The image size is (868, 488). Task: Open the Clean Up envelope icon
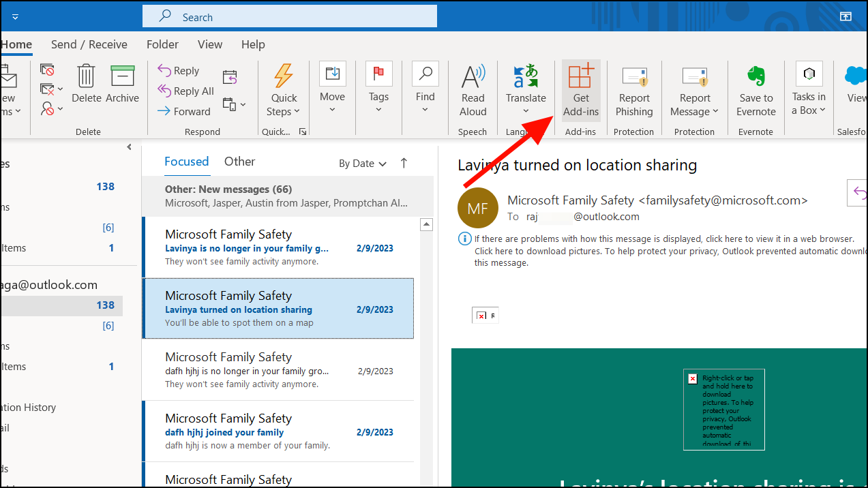[47, 89]
